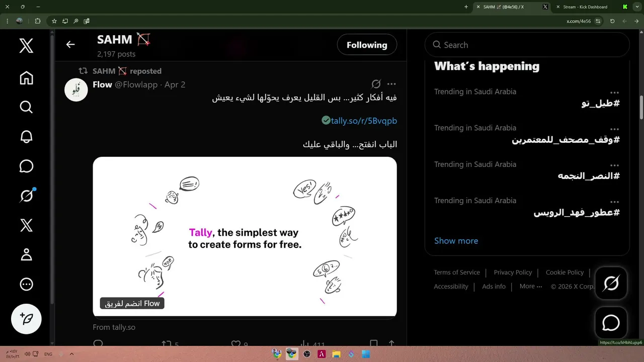Open the #النصر_النجمه trending hashtag
This screenshot has height=362, width=644.
pos(589,175)
